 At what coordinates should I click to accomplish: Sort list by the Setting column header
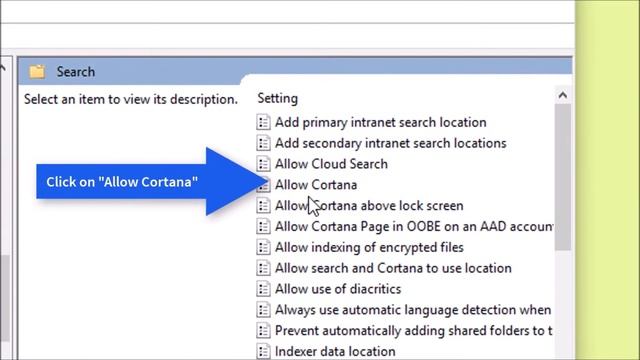click(x=278, y=98)
